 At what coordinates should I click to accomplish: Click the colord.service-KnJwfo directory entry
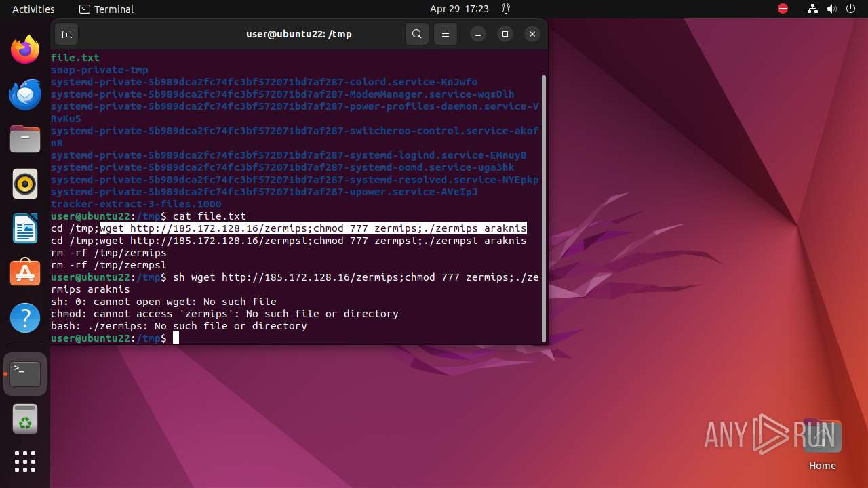point(264,82)
